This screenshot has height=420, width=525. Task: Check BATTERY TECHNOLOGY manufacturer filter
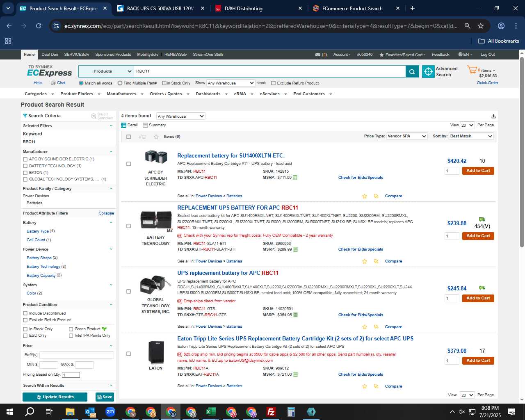[x=25, y=166]
